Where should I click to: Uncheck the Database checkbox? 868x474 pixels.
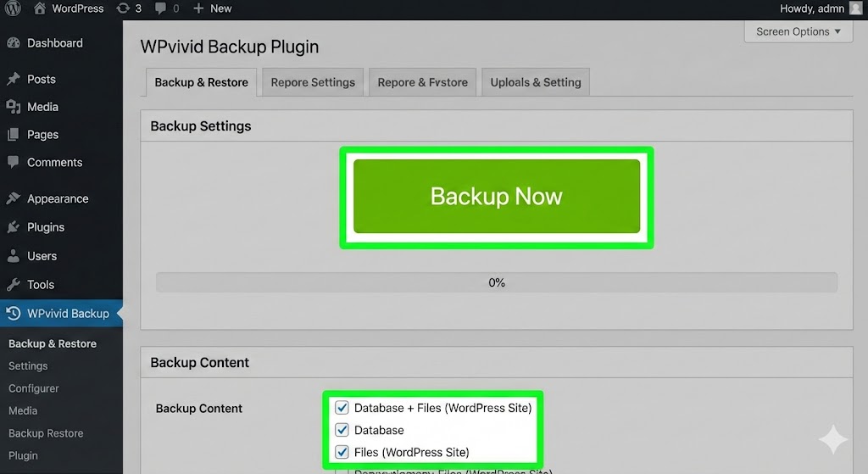342,430
